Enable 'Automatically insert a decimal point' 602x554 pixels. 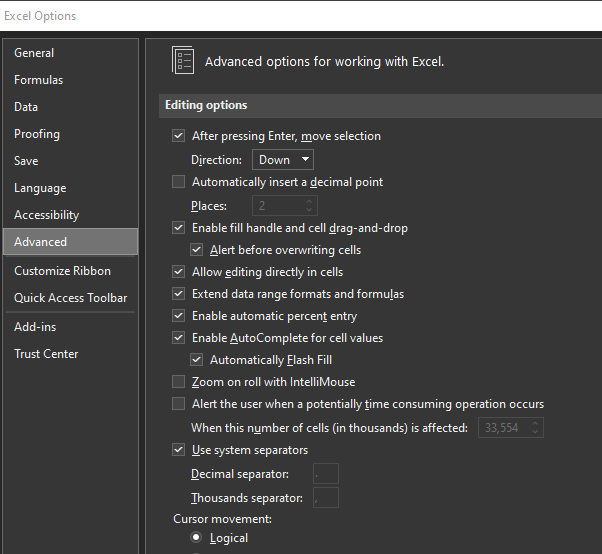[179, 182]
